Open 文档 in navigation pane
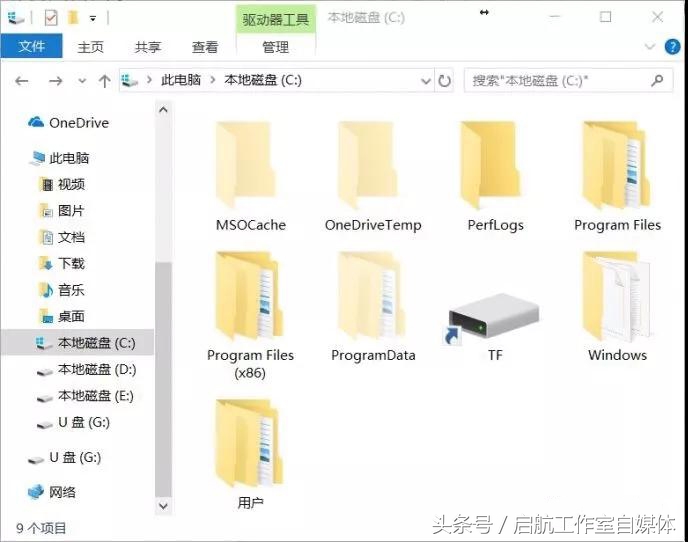 [x=62, y=237]
